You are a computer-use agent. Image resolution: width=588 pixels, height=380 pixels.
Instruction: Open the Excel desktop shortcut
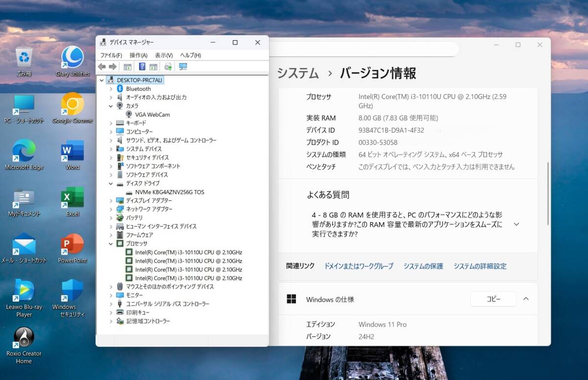pyautogui.click(x=73, y=201)
